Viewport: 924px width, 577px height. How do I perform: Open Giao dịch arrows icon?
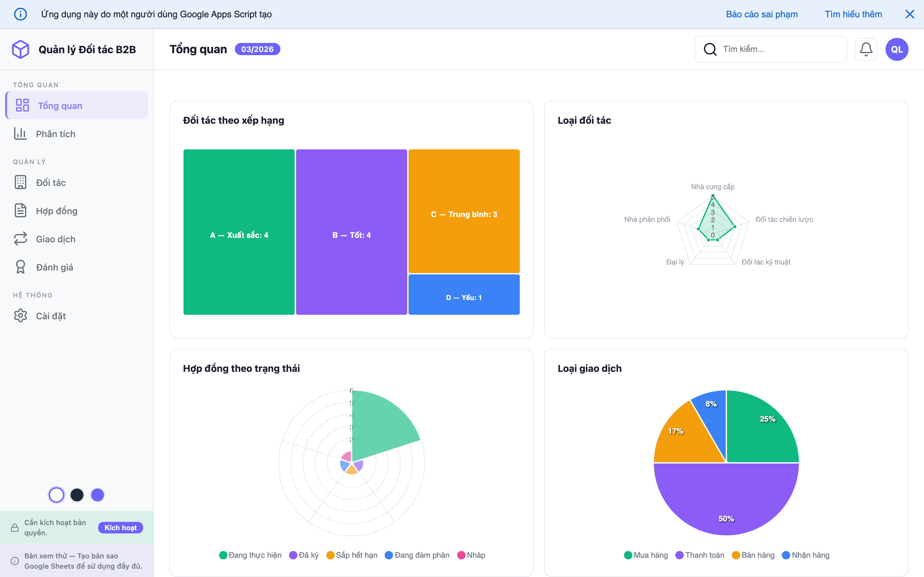[x=21, y=239]
